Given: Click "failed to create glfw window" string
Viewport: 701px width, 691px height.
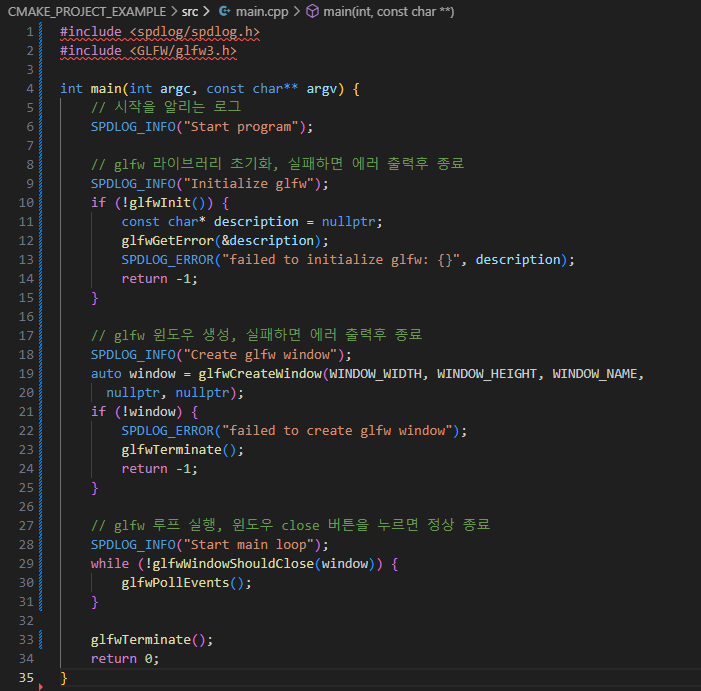Looking at the screenshot, I should (x=337, y=430).
